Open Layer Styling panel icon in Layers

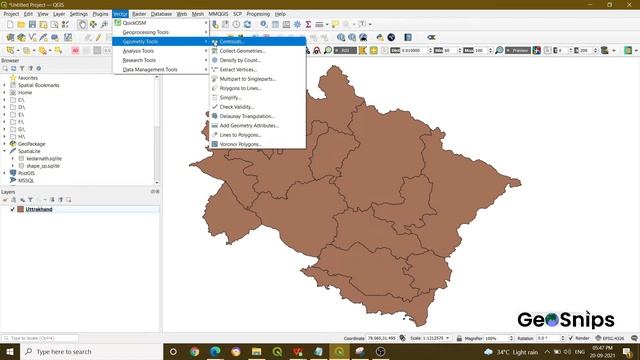point(5,200)
